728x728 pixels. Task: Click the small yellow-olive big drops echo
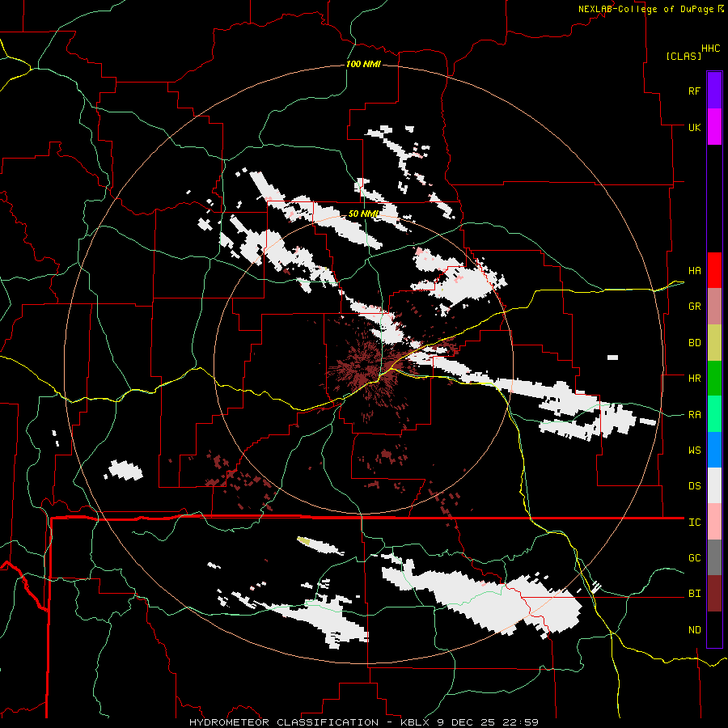coord(304,540)
